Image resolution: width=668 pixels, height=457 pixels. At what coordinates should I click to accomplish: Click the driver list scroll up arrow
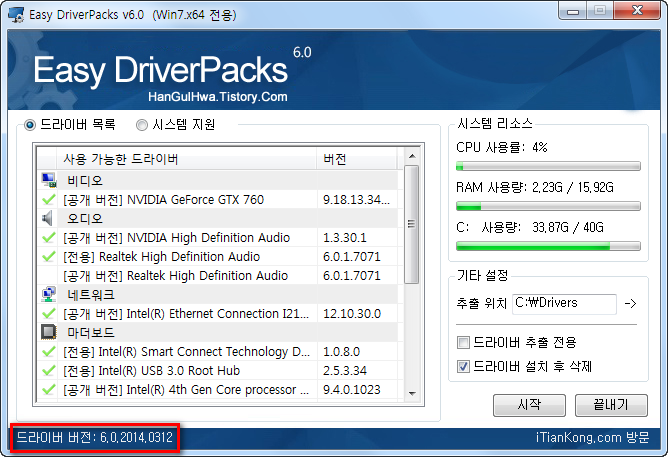tap(412, 156)
